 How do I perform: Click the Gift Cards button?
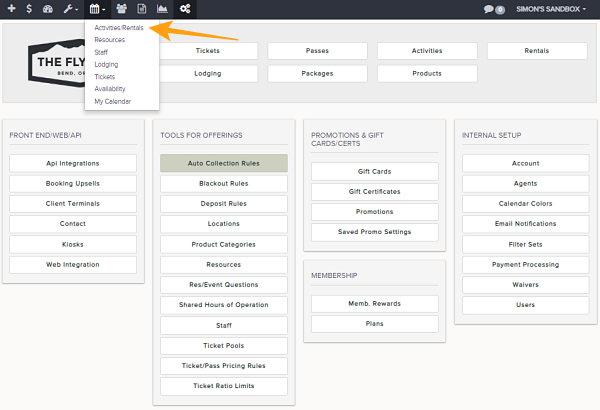(x=374, y=171)
